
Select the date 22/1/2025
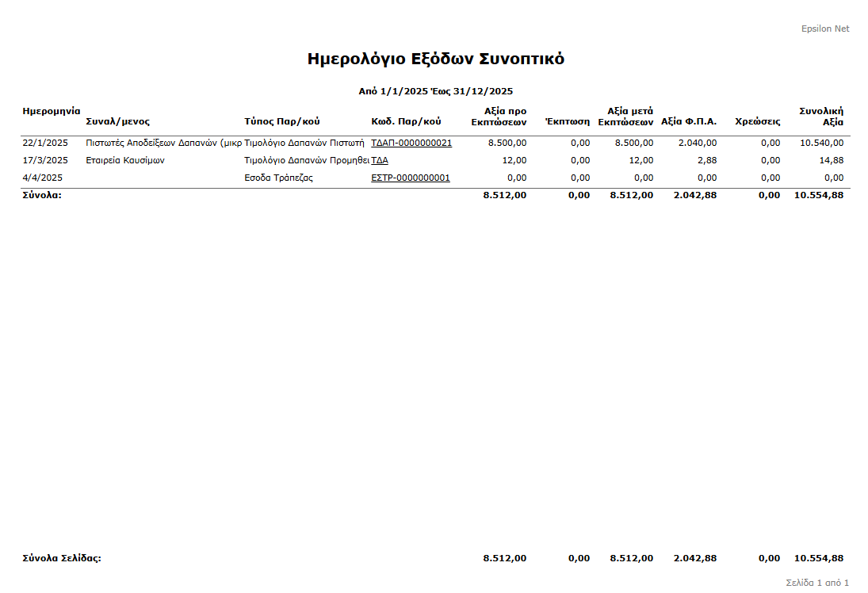[x=45, y=143]
